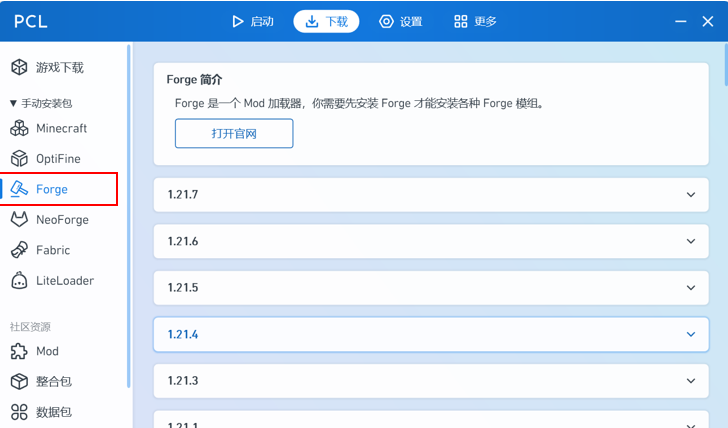The height and width of the screenshot is (428, 728).
Task: Collapse the 手动安装包 section triangle
Action: point(13,103)
